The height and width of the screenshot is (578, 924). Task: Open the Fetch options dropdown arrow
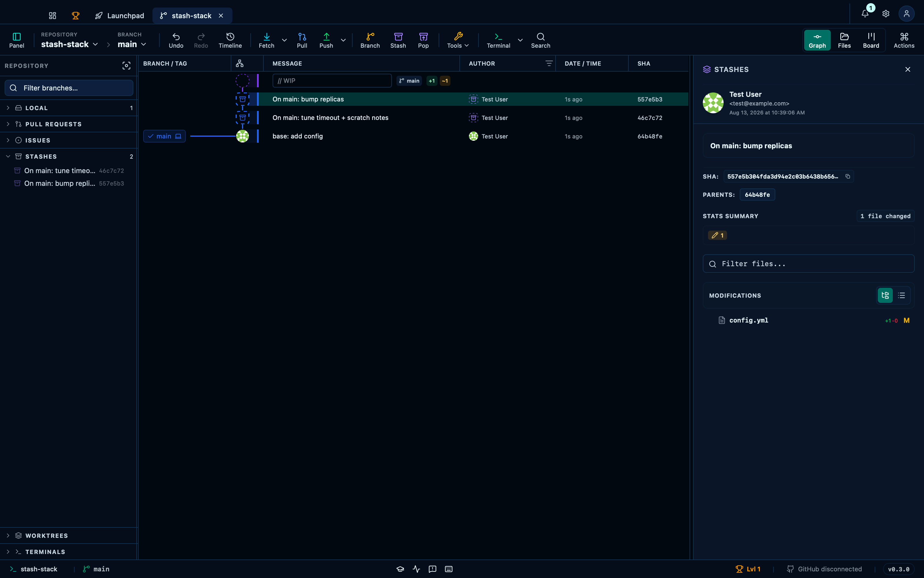coord(284,40)
